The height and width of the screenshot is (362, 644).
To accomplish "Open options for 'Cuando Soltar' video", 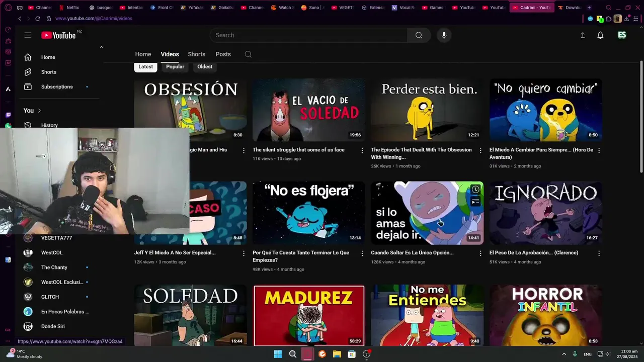I will [x=480, y=253].
